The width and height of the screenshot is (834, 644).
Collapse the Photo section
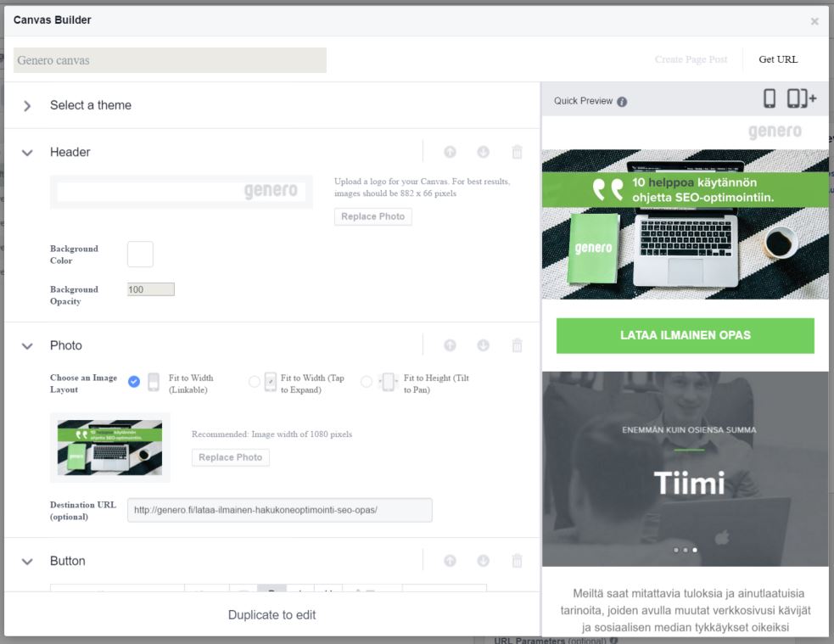tap(27, 346)
